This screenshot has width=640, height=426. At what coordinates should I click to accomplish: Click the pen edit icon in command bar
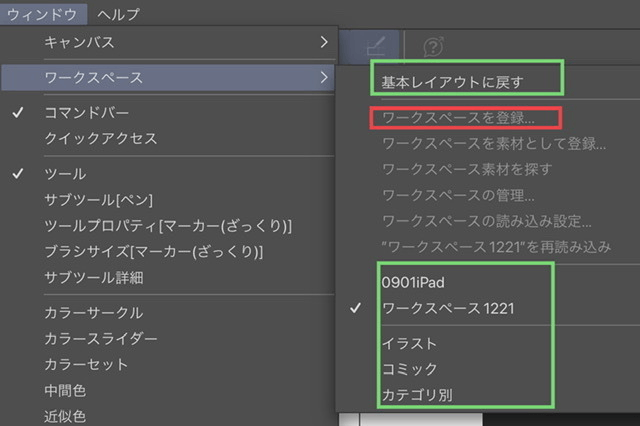coord(376,46)
